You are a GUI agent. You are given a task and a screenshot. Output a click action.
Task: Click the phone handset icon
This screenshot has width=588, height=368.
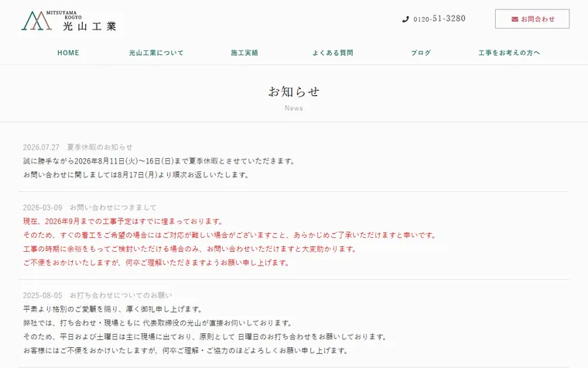pyautogui.click(x=405, y=19)
